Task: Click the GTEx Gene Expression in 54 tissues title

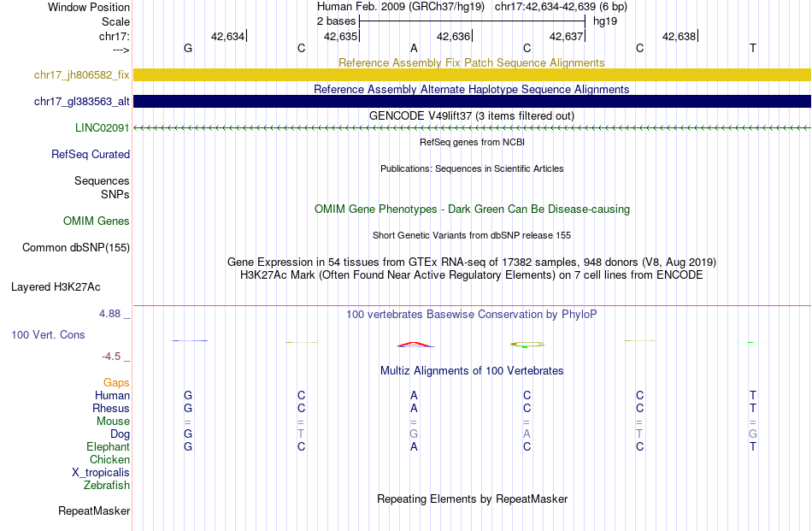Action: pos(472,263)
